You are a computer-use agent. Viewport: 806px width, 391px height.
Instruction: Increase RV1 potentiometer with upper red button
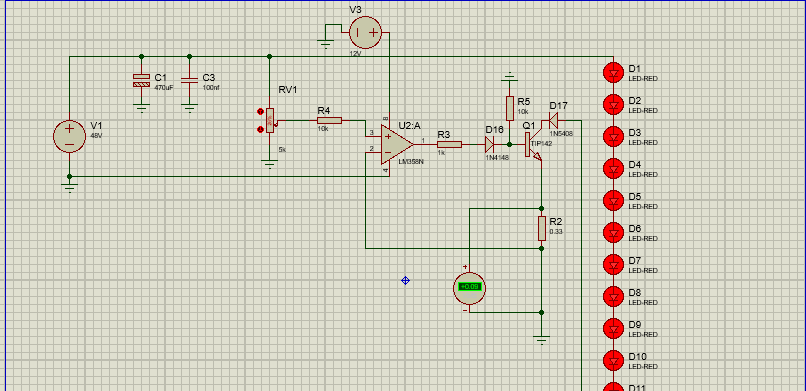click(260, 111)
